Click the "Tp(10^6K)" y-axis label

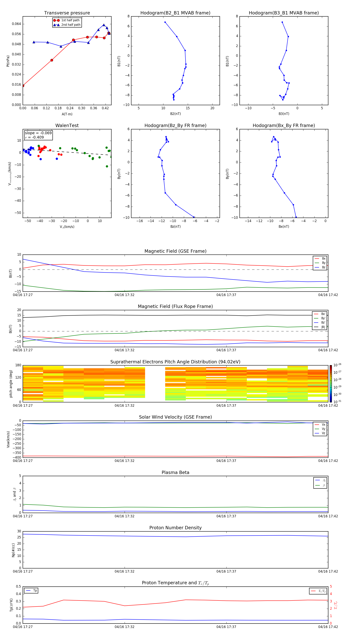pyautogui.click(x=11, y=605)
